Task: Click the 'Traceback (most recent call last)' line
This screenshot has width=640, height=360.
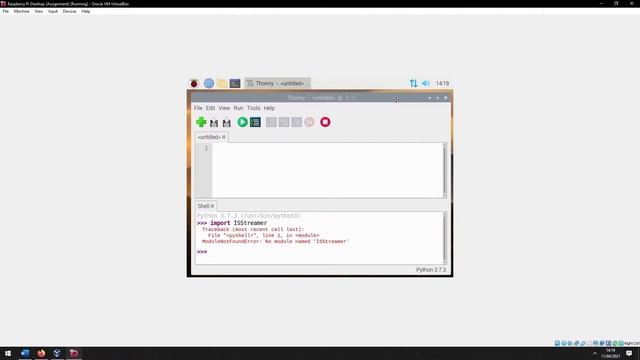Action: [253, 229]
